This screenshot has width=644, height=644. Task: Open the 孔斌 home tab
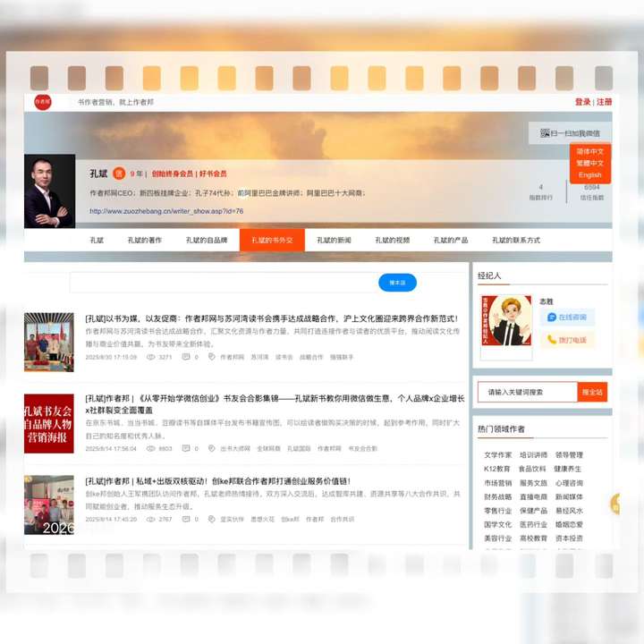coord(97,241)
